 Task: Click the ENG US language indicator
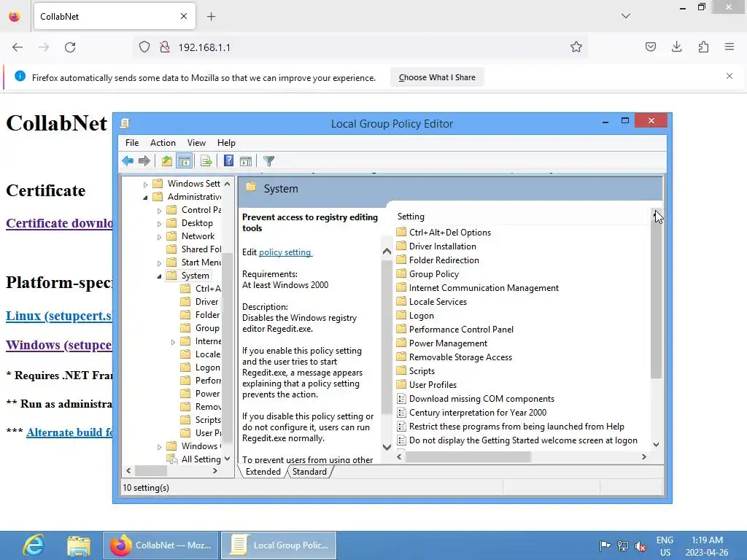tap(665, 546)
